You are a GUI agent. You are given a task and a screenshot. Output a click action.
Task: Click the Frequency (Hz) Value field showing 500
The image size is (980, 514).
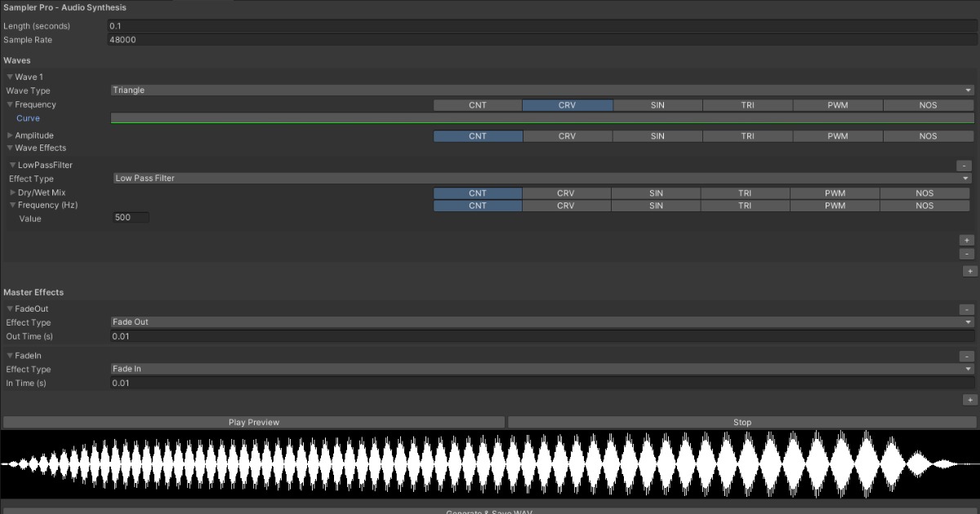coord(131,217)
